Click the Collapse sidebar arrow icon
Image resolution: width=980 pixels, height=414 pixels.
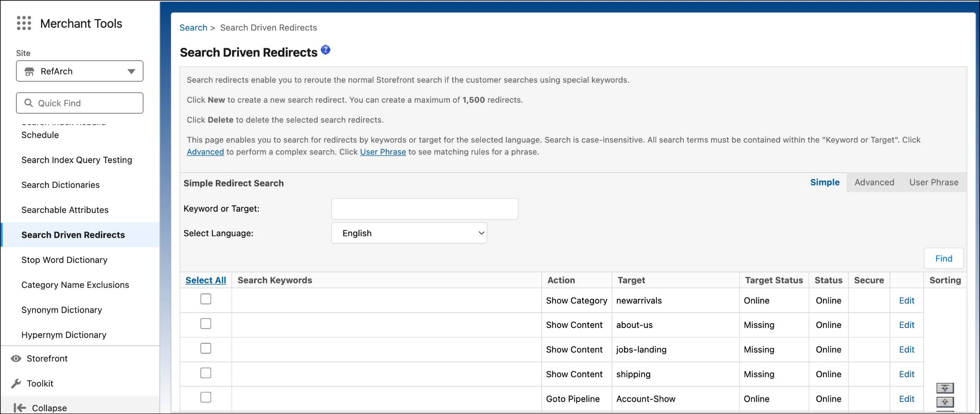20,408
